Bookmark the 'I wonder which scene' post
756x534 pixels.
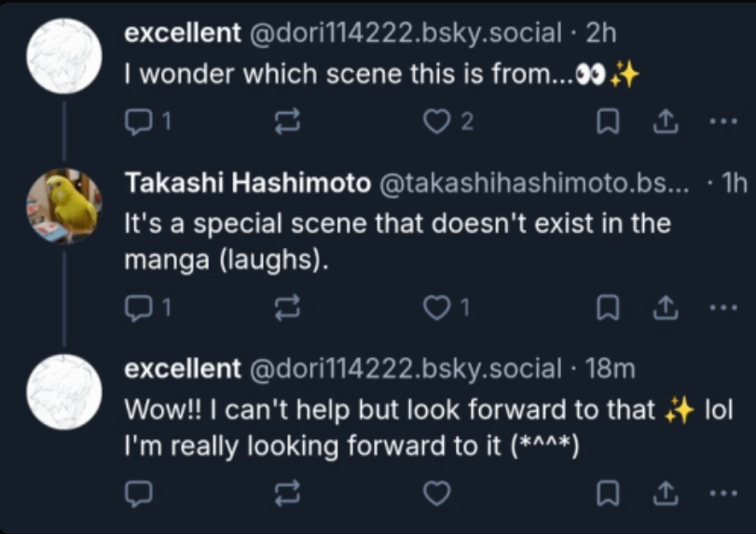pyautogui.click(x=608, y=121)
